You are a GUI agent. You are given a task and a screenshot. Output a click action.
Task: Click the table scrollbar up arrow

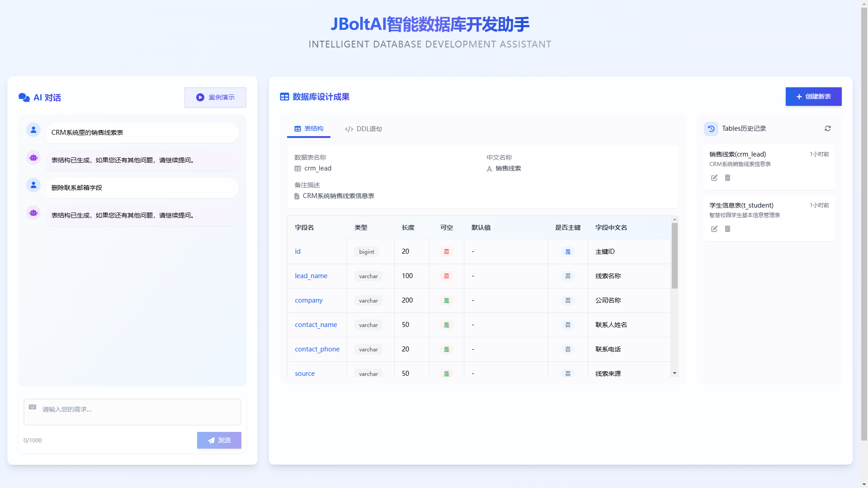[x=675, y=219]
